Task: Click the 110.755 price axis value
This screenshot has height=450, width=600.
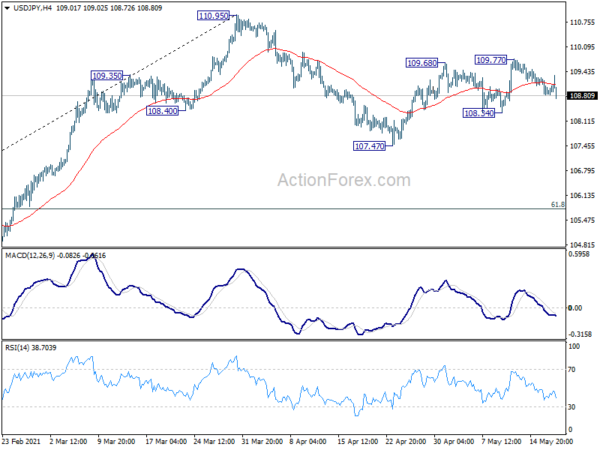Action: [x=582, y=23]
